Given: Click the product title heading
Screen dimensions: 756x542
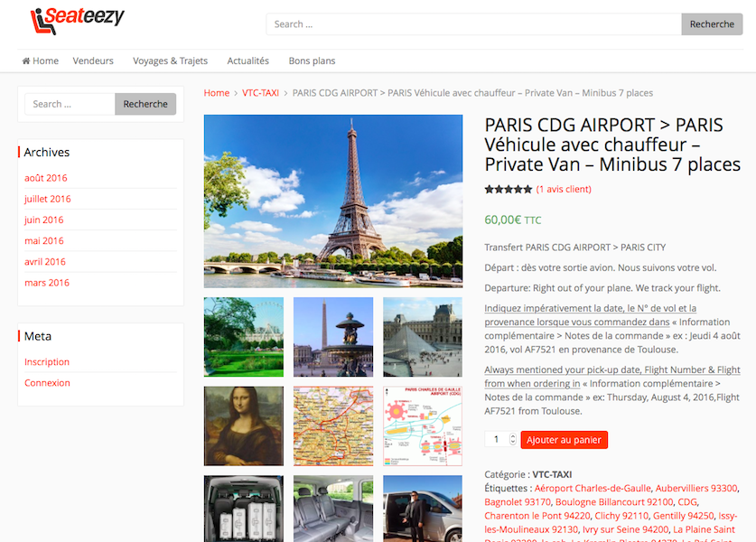Looking at the screenshot, I should point(612,145).
